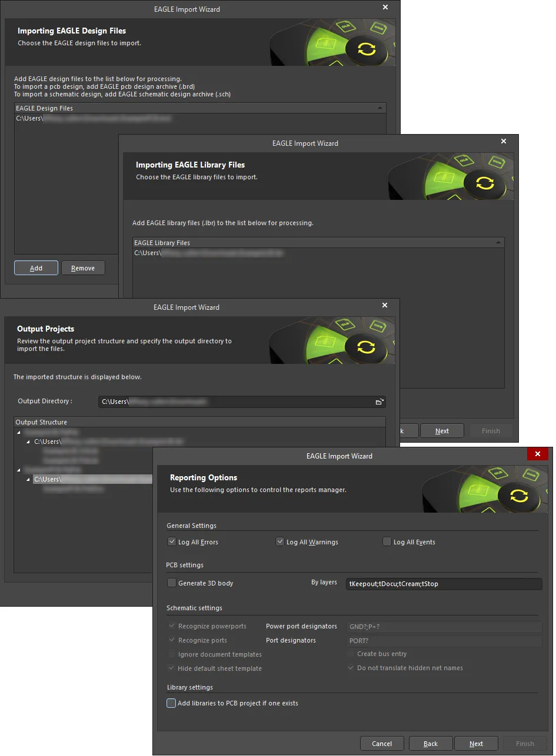The image size is (556, 756).
Task: Collapse the first C:\Users\ child tree node
Action: (28, 441)
